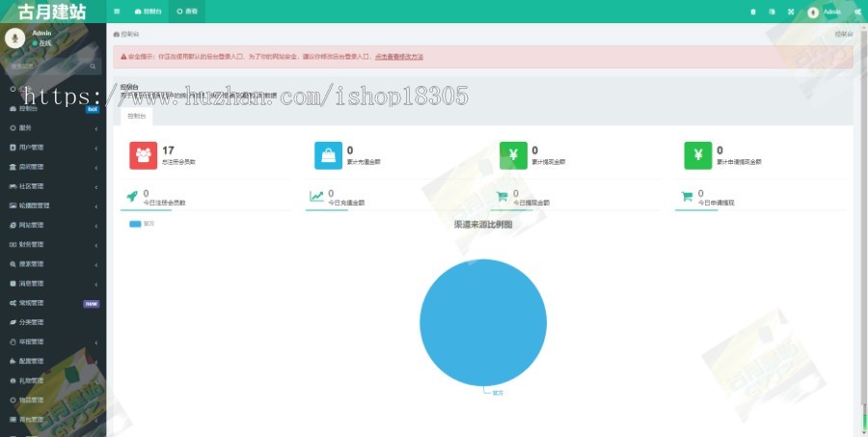Open the Admin user menu in header
The width and height of the screenshot is (868, 437).
click(825, 12)
